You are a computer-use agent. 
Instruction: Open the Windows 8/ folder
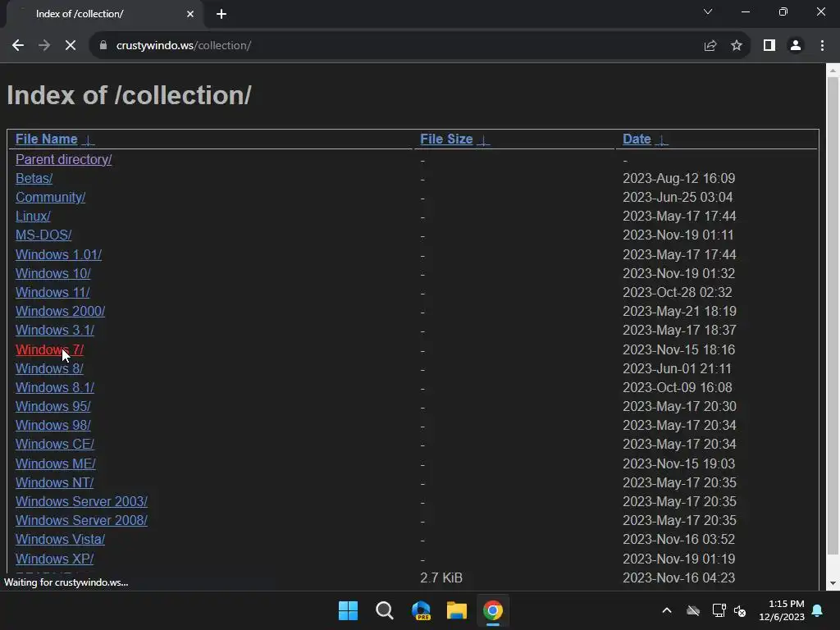49,368
